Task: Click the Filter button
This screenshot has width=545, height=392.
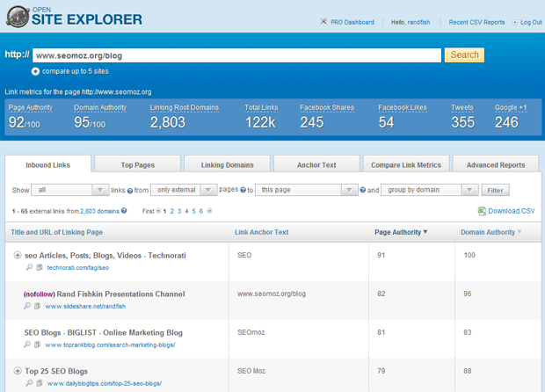Action: click(x=495, y=190)
